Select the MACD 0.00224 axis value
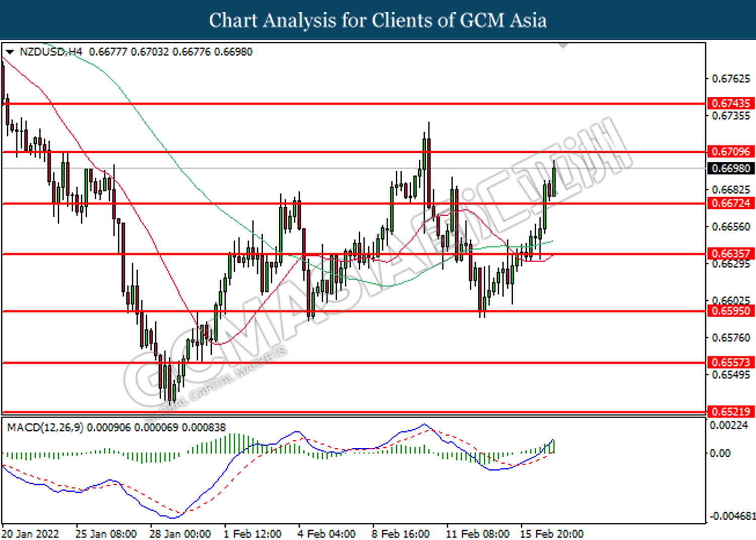The width and height of the screenshot is (756, 540). coord(729,426)
